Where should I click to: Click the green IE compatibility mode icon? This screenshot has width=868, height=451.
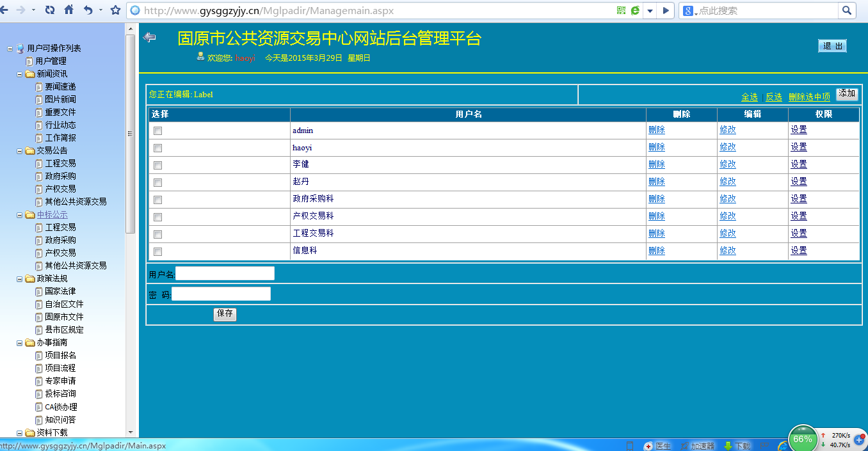635,10
